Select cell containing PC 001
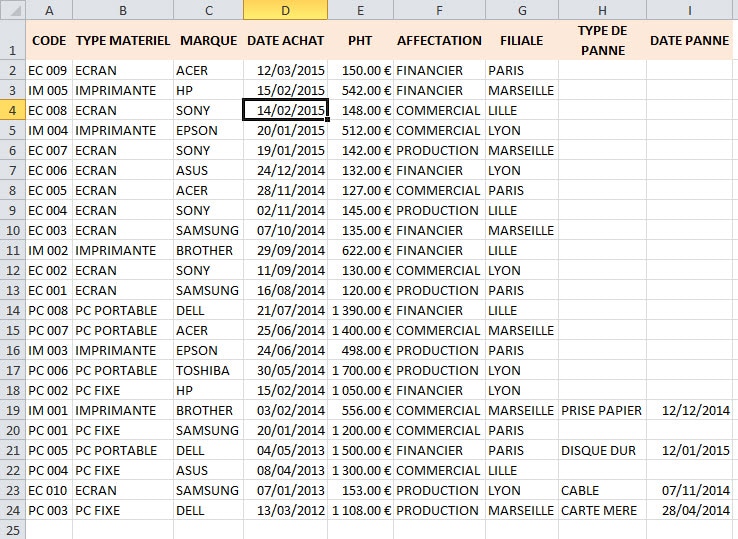The width and height of the screenshot is (738, 539). 49,430
